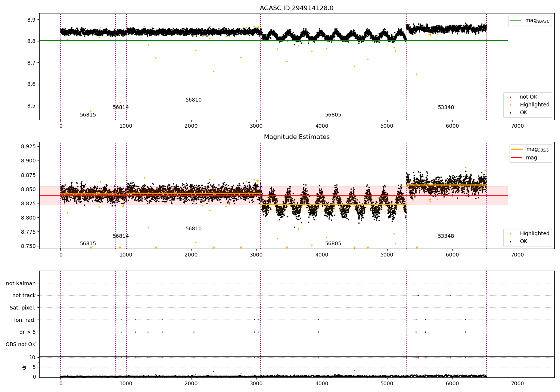Click the "Ion. rad." axis label
This screenshot has height=392, width=560.
tap(25, 320)
